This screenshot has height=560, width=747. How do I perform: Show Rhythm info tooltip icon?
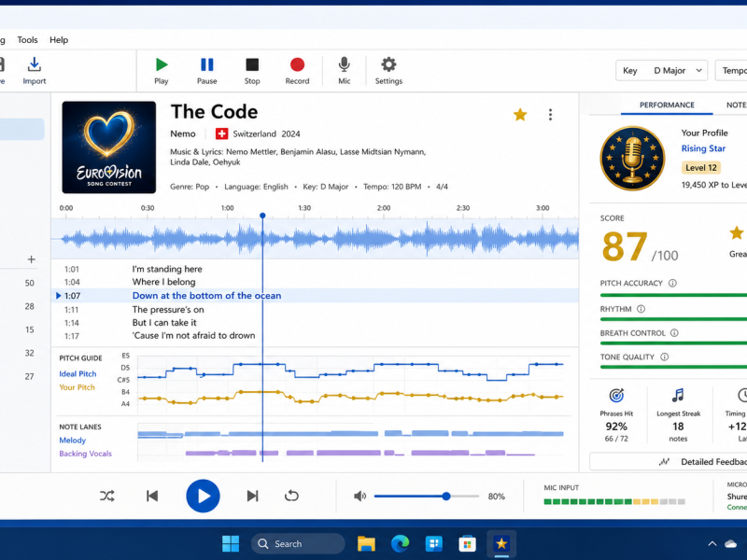point(641,309)
